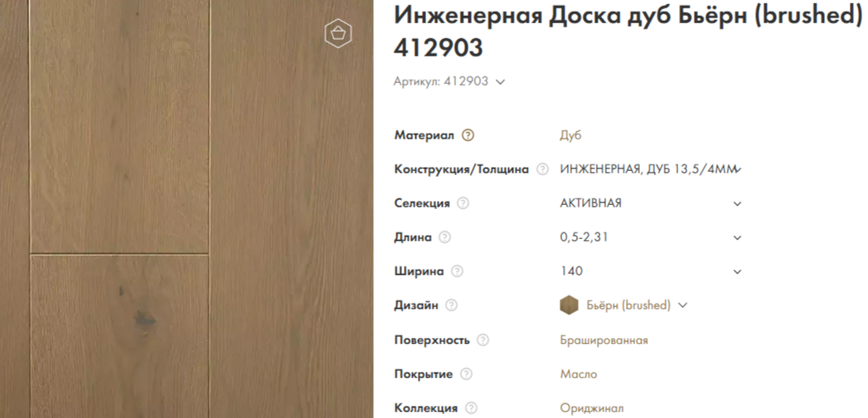The width and height of the screenshot is (868, 418).
Task: Click the question mark beside Селекция
Action: point(463,203)
